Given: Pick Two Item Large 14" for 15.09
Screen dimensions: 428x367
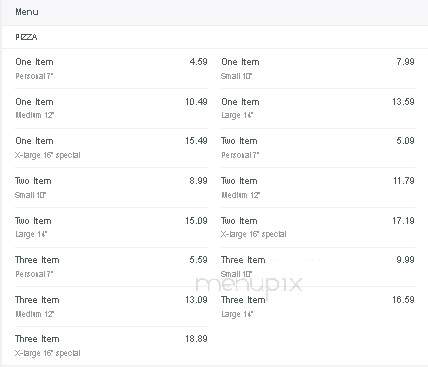Looking at the screenshot, I should coord(111,227).
